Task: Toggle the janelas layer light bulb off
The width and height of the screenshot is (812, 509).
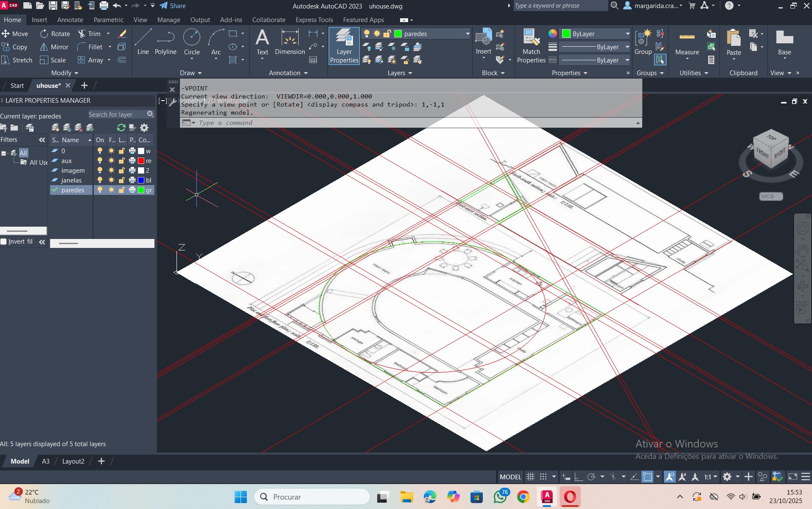Action: click(x=100, y=180)
